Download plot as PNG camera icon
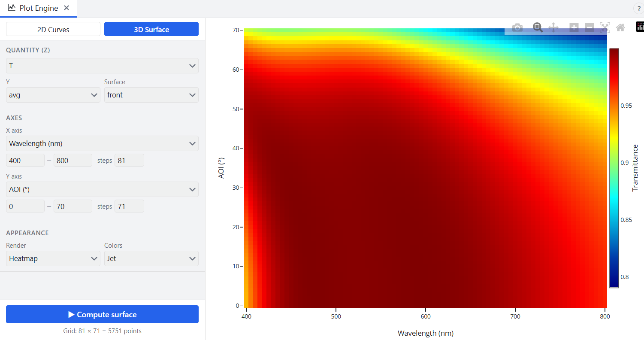644x340 pixels. click(517, 28)
